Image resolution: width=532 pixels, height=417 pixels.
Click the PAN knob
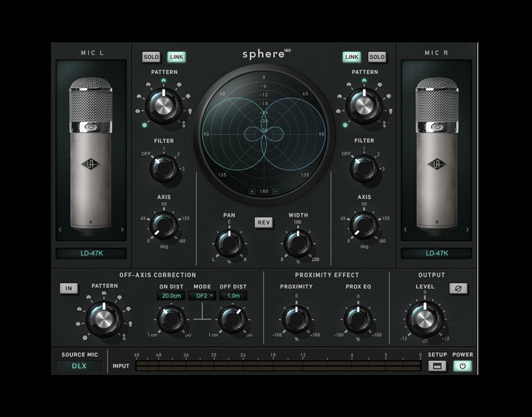point(229,243)
